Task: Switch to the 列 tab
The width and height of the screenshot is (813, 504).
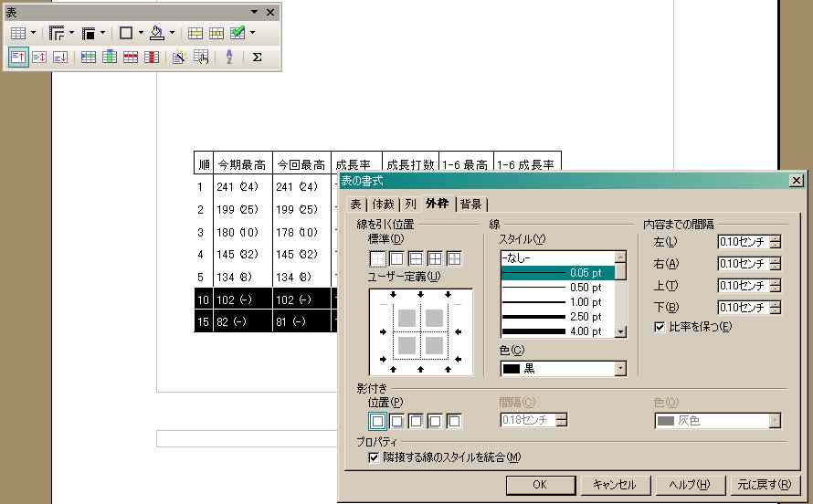Action: tap(410, 204)
